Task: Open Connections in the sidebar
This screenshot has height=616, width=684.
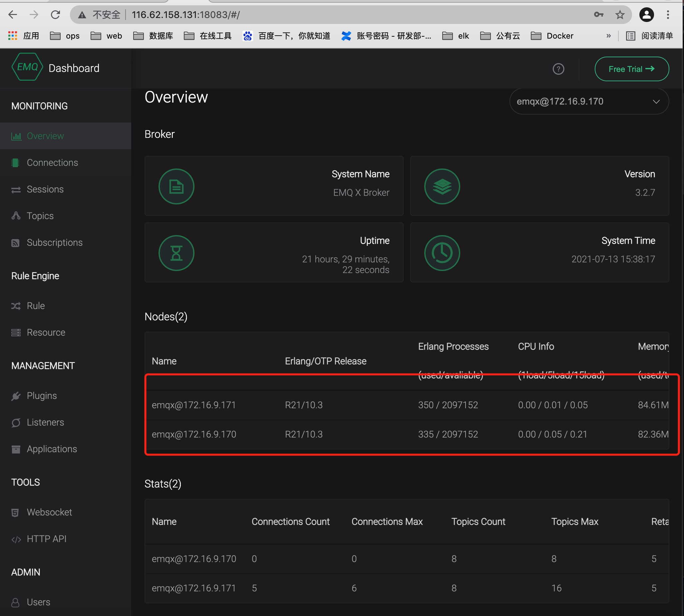Action: click(52, 162)
